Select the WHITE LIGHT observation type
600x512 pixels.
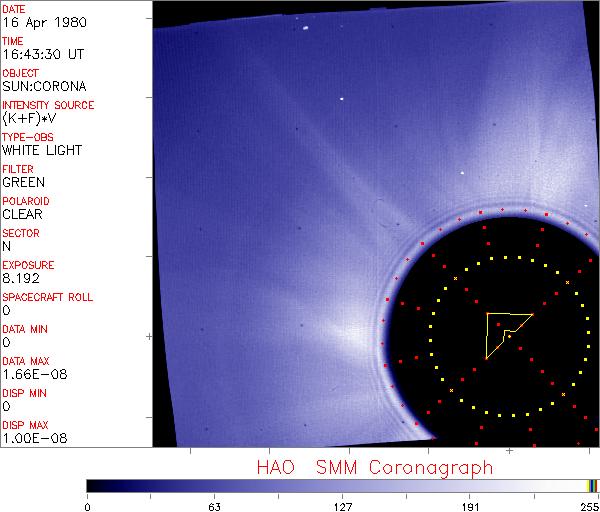pos(41,150)
